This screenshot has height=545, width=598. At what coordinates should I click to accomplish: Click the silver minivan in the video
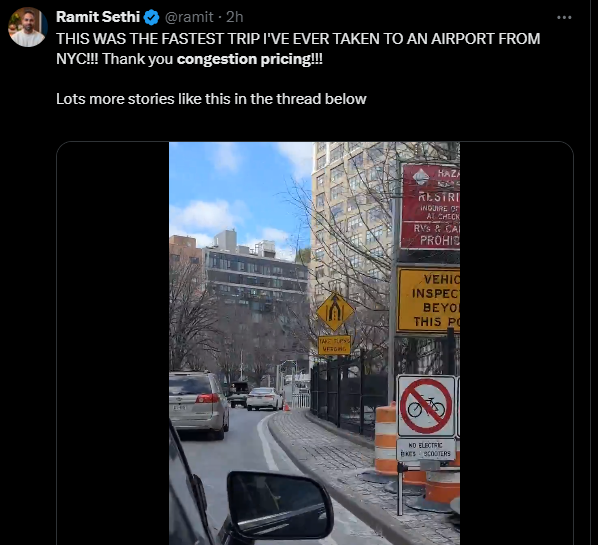(x=199, y=405)
